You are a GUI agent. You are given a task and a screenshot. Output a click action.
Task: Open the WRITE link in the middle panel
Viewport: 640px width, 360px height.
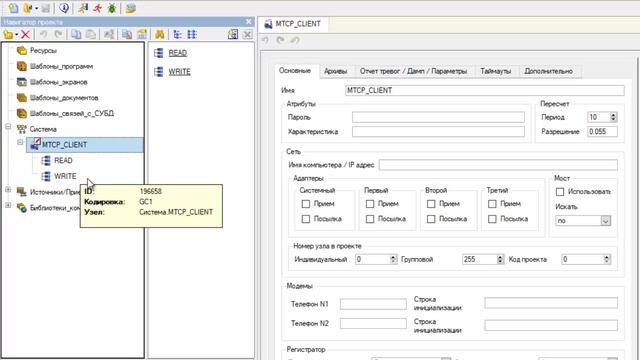[180, 72]
